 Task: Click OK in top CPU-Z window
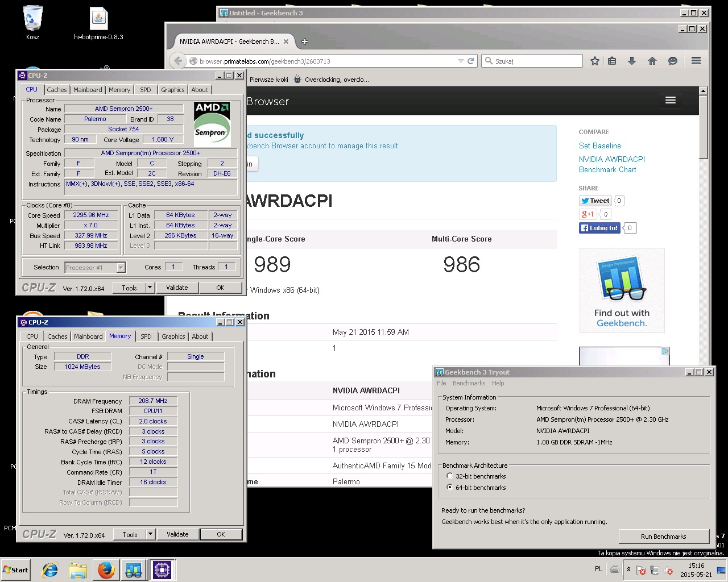pos(220,288)
